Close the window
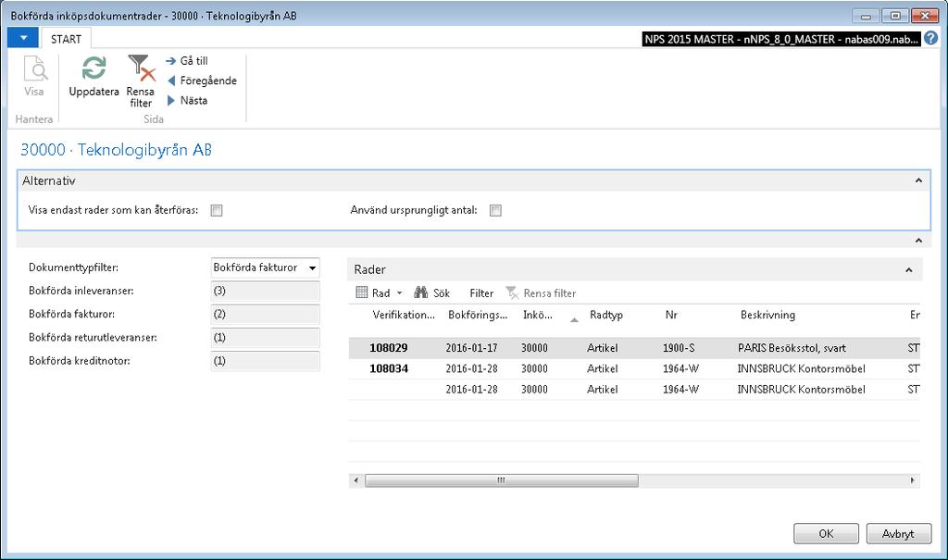This screenshot has width=948, height=560. (925, 17)
